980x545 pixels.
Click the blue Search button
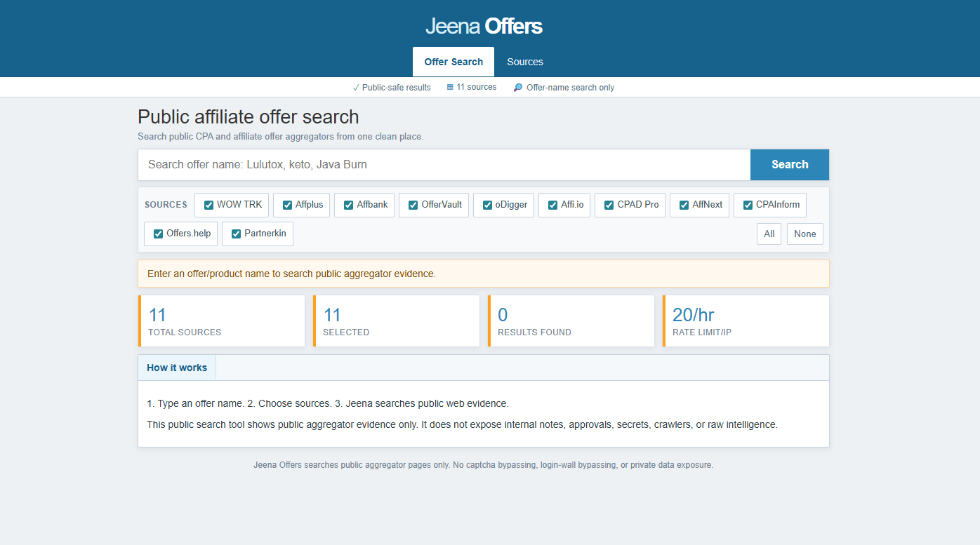pyautogui.click(x=790, y=165)
